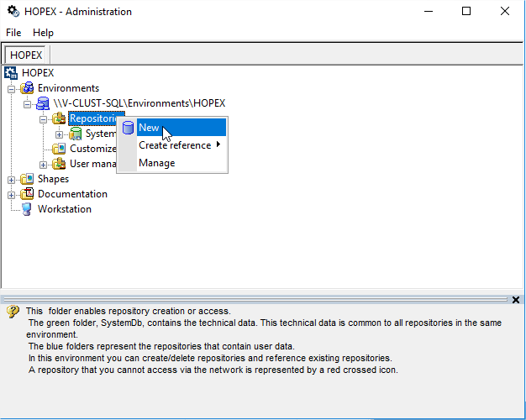The image size is (526, 420).
Task: Choose New from the context menu
Action: point(149,128)
